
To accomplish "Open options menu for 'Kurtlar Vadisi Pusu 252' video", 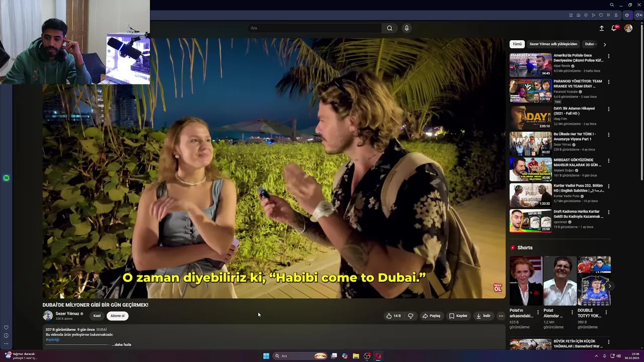I will coord(608,187).
